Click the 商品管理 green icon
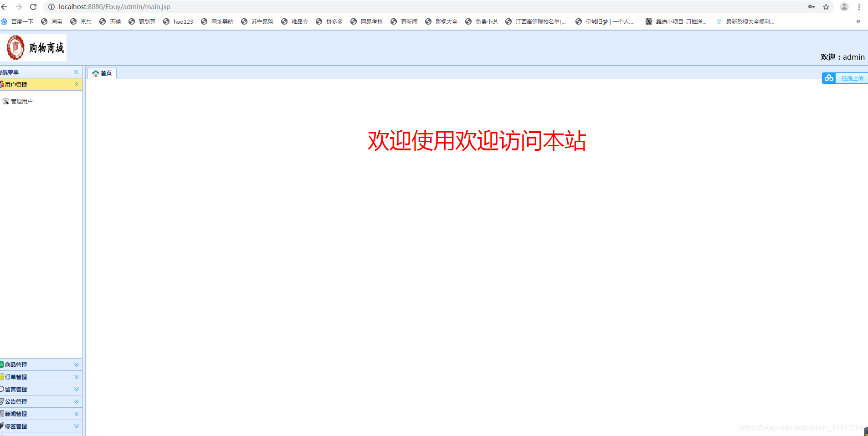 (x=2, y=364)
